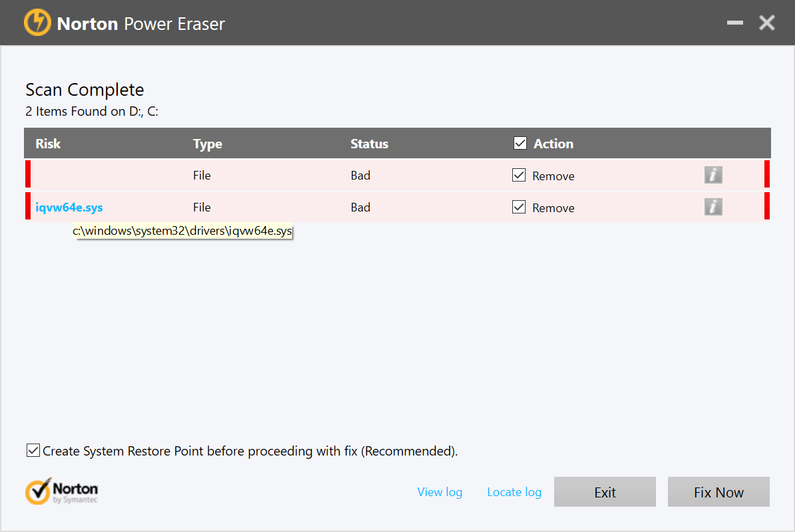Uncheck Remove for the first unnamed file row
Image resolution: width=795 pixels, height=532 pixels.
tap(519, 176)
